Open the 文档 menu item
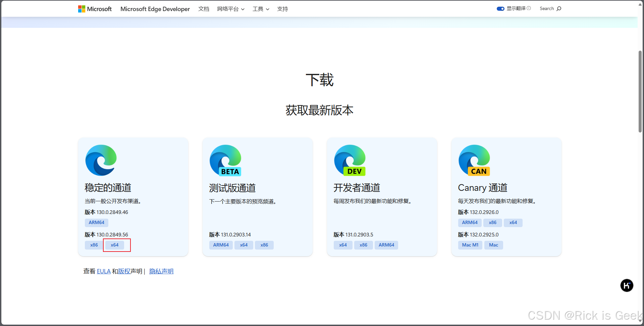The width and height of the screenshot is (644, 326). (x=204, y=9)
